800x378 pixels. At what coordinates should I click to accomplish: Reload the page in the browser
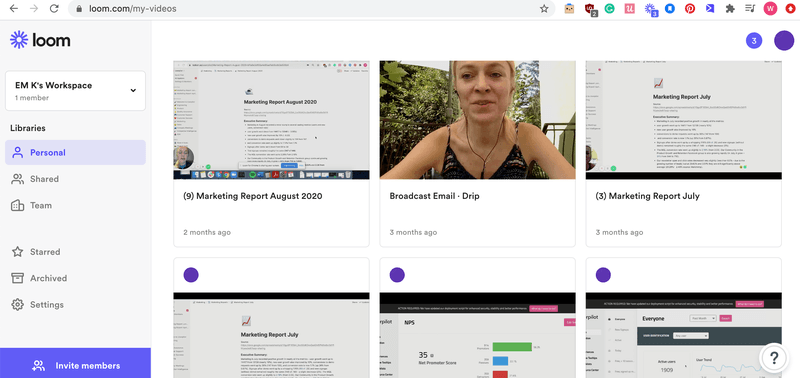[x=54, y=8]
